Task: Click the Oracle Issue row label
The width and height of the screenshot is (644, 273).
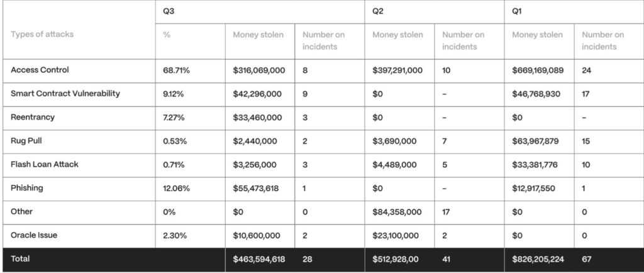Action: tap(35, 235)
